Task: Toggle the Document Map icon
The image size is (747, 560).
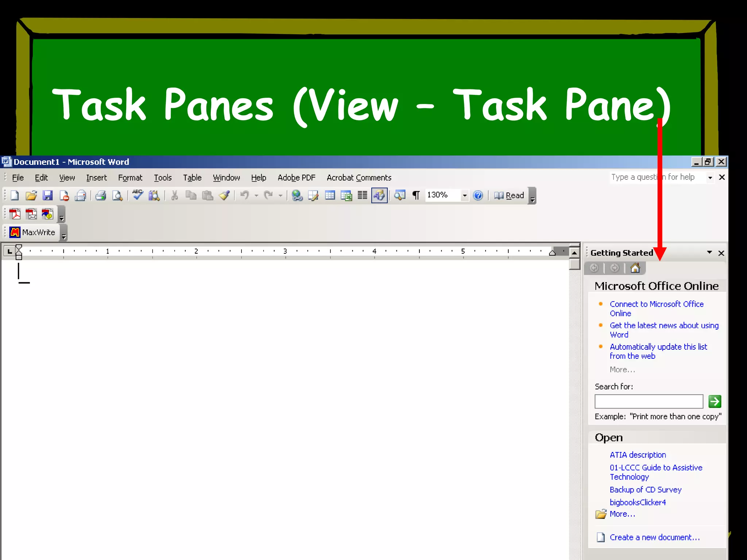Action: click(400, 195)
